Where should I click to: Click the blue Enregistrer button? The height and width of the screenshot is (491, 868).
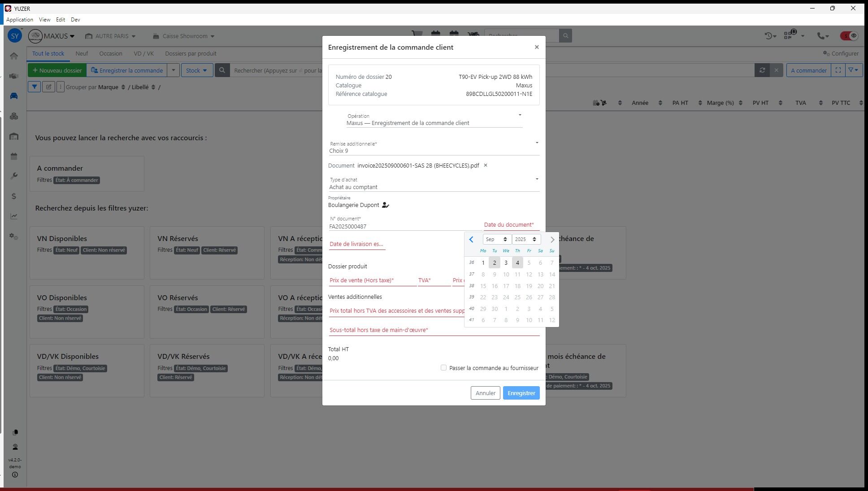pyautogui.click(x=521, y=393)
